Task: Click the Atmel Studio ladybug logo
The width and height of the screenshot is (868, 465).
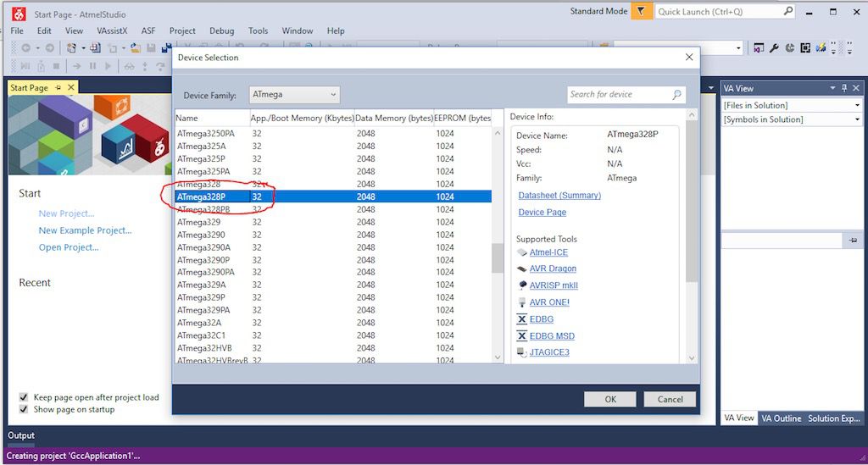Action: tap(19, 14)
